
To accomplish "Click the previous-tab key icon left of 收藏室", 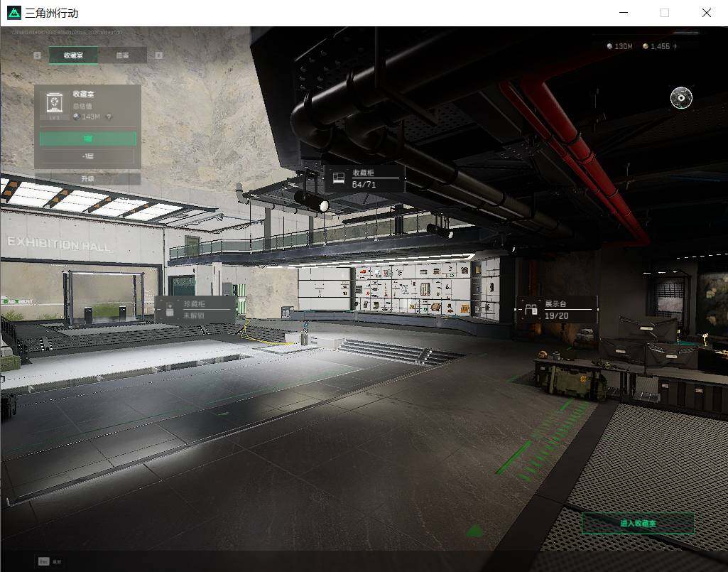I will tap(37, 55).
